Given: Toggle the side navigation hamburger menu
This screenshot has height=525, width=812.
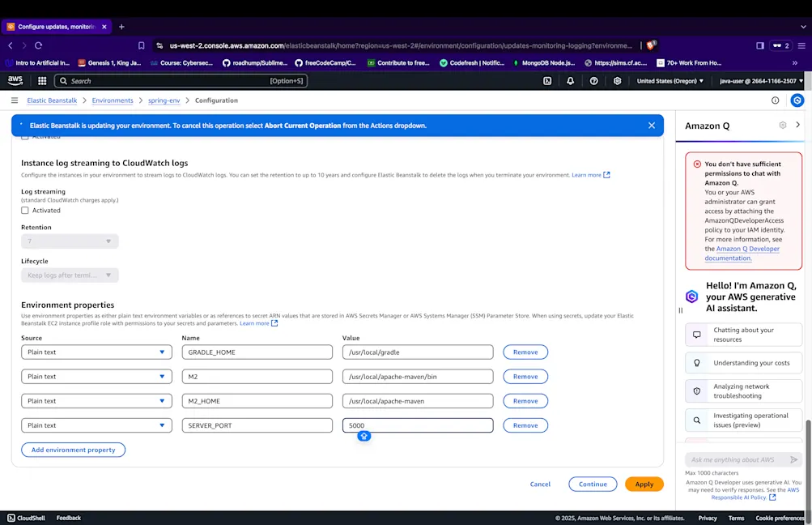Looking at the screenshot, I should [x=15, y=100].
